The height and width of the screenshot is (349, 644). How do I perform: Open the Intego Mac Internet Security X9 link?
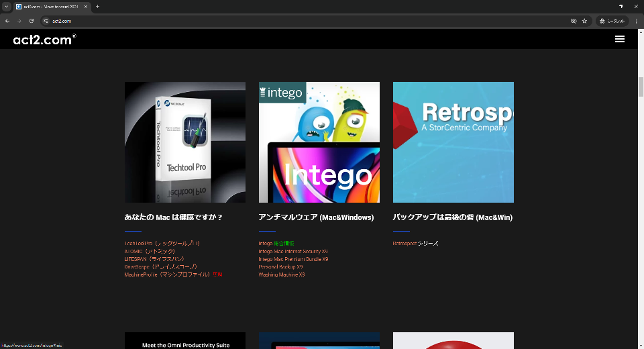coord(293,251)
